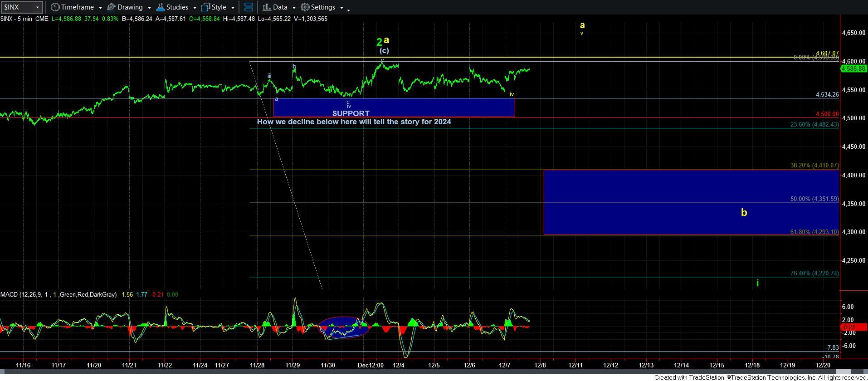
Task: Expand the $INX symbol dropdown arrow
Action: click(x=37, y=7)
